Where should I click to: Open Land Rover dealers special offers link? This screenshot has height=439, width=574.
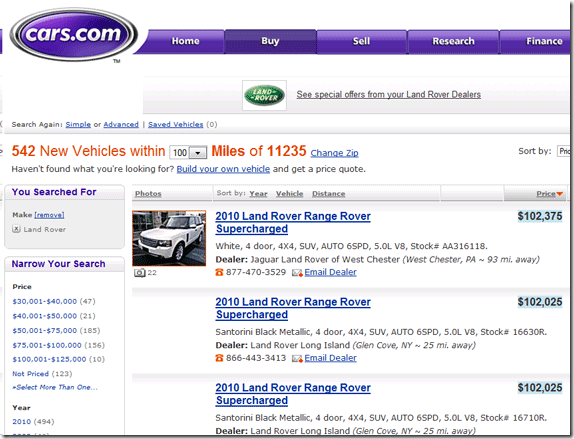tap(388, 94)
